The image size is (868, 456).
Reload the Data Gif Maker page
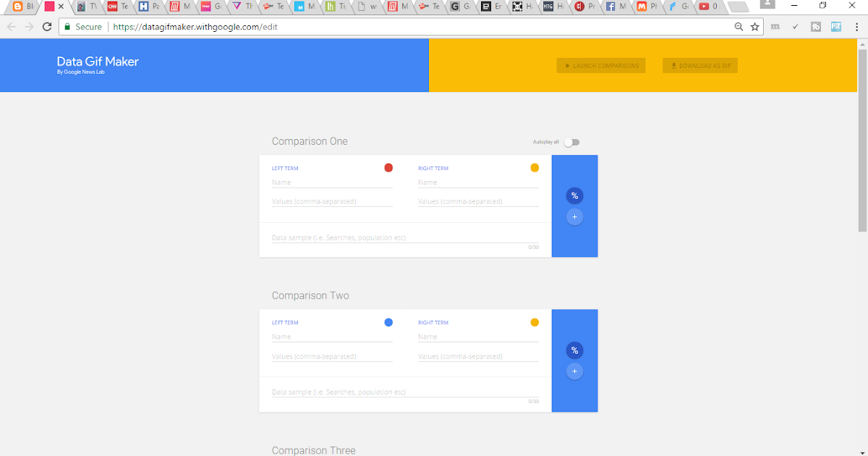[47, 27]
